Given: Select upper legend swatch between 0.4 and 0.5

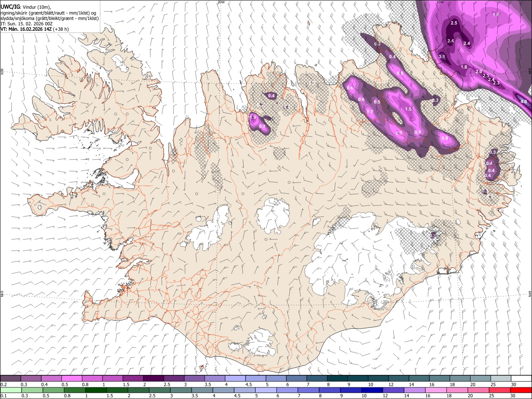Looking at the screenshot, I should 51,379.
